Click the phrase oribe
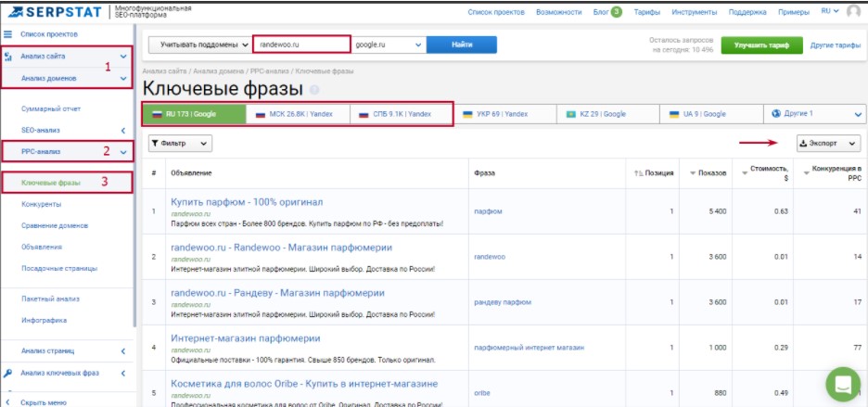Viewport: 868px width, 407px height. point(482,393)
